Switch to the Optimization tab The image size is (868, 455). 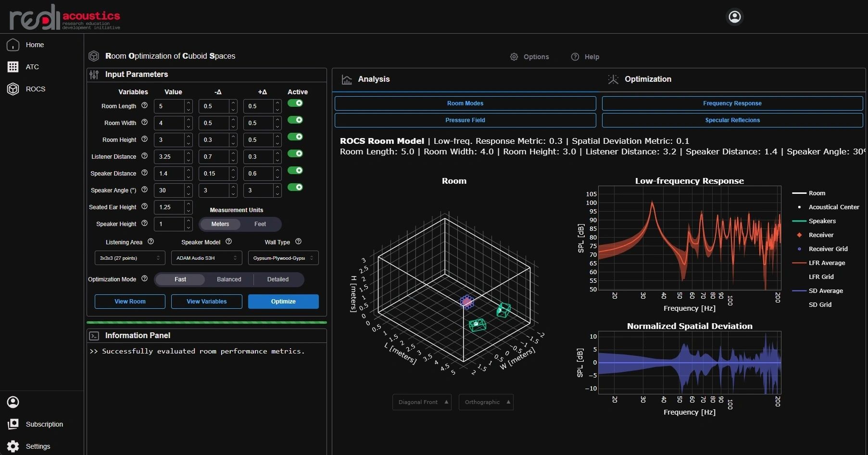pyautogui.click(x=647, y=79)
